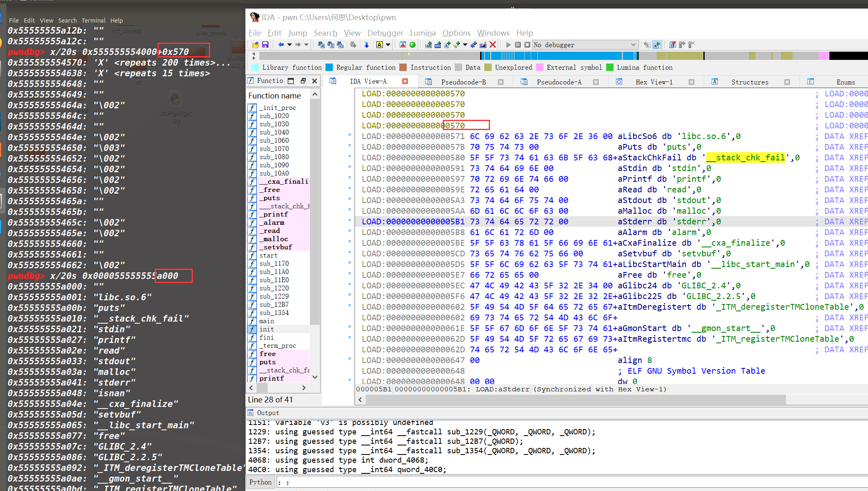Click the functions list scroll-down arrow
This screenshot has height=491, width=868.
point(315,377)
